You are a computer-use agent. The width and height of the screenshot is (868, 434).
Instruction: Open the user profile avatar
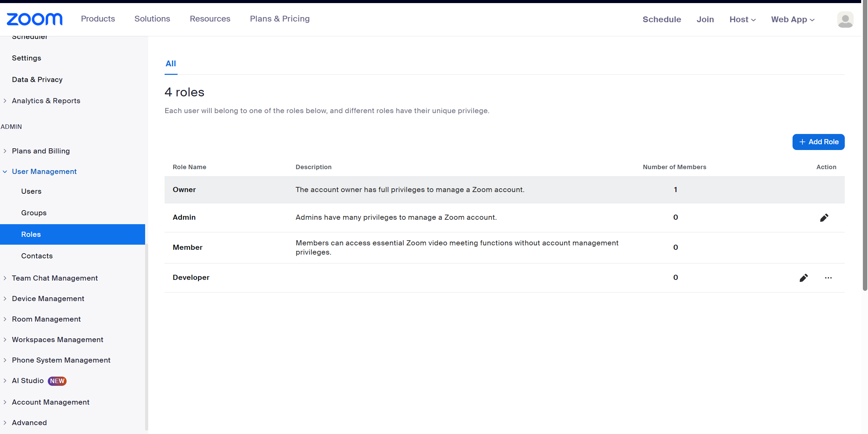click(x=845, y=19)
